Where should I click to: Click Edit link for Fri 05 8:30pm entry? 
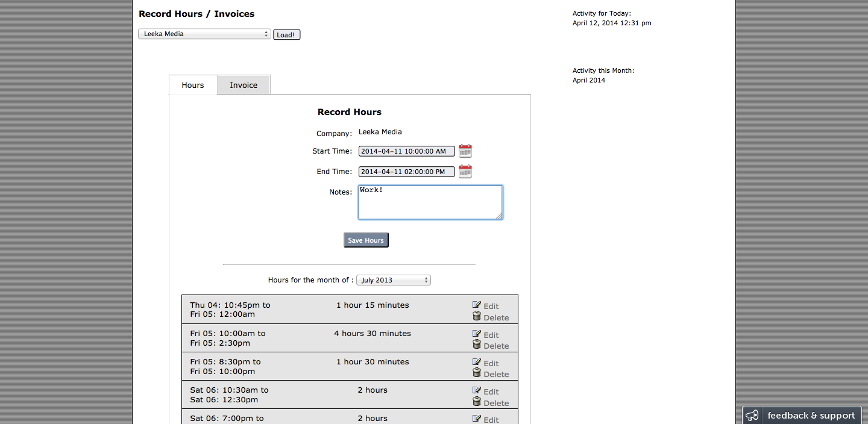(491, 364)
